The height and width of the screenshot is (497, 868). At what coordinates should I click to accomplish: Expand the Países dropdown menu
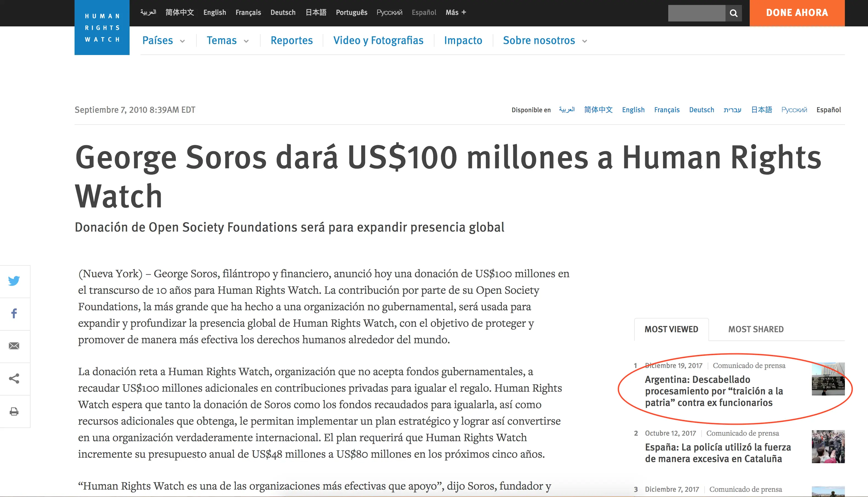click(x=163, y=41)
